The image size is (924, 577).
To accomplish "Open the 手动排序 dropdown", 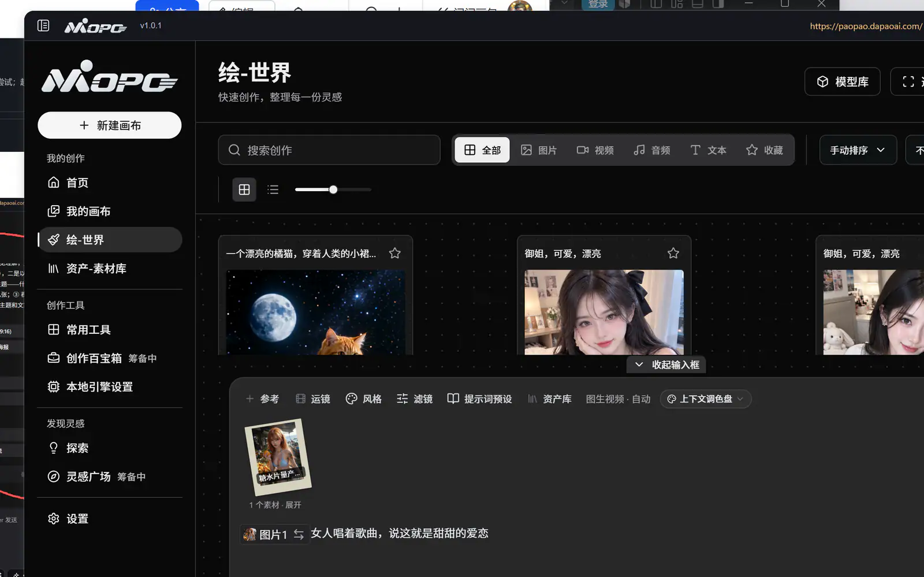I will pyautogui.click(x=858, y=150).
